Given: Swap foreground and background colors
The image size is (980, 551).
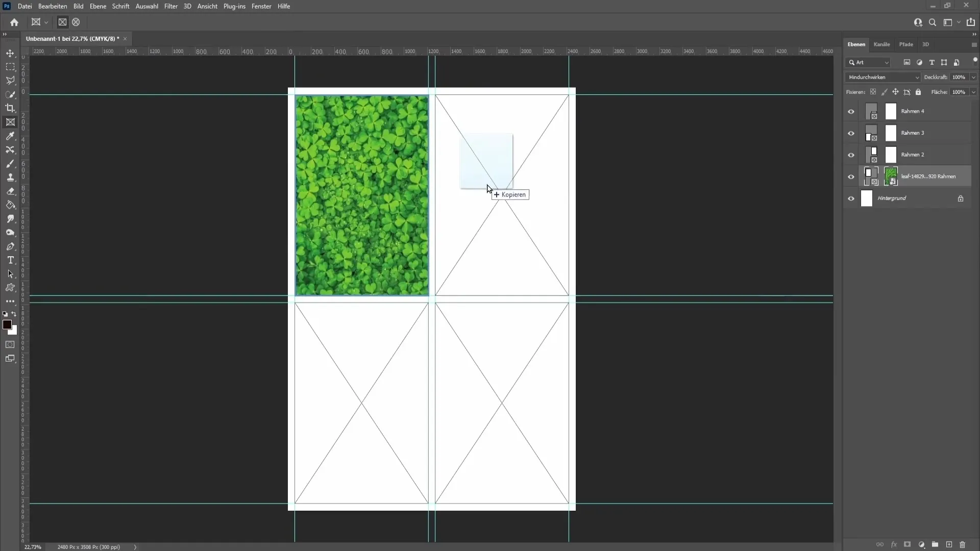Looking at the screenshot, I should (14, 314).
